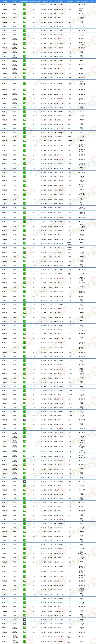Click petrol icon in S40 1.6 77kW / 105KM row
The width and height of the screenshot is (96, 644).
[x=25, y=172]
